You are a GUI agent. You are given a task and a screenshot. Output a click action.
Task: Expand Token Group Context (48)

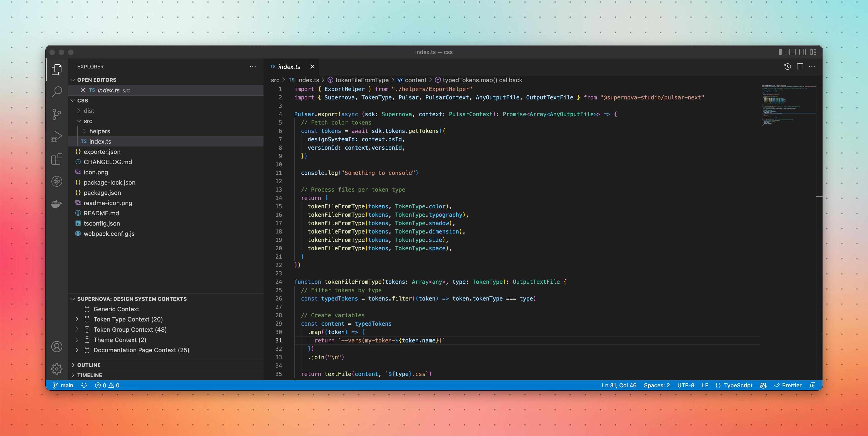point(77,330)
